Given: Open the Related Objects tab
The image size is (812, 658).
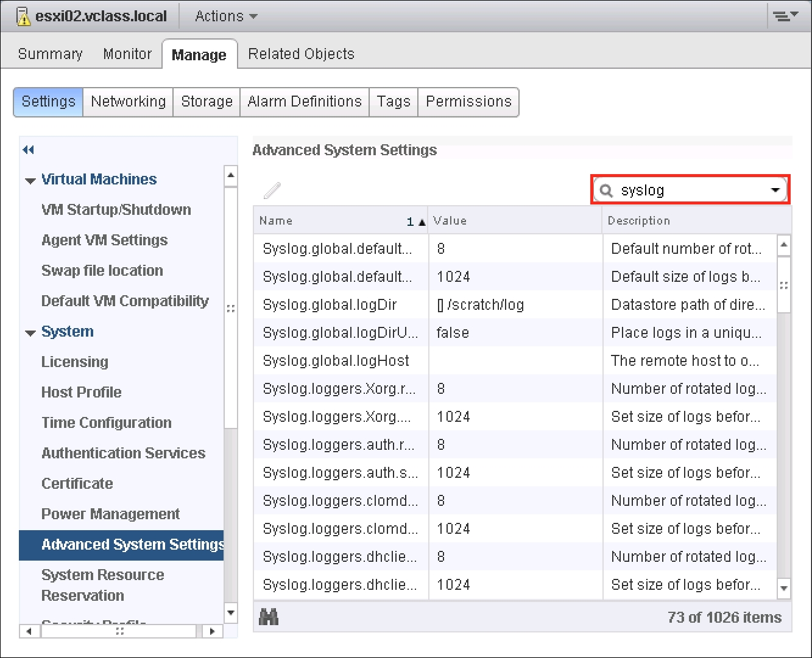Looking at the screenshot, I should tap(301, 54).
